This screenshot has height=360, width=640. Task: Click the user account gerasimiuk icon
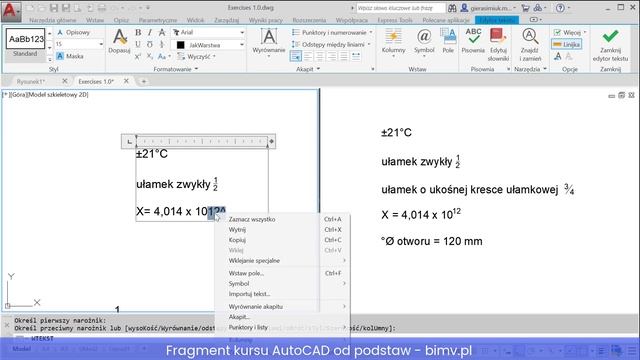coord(464,8)
